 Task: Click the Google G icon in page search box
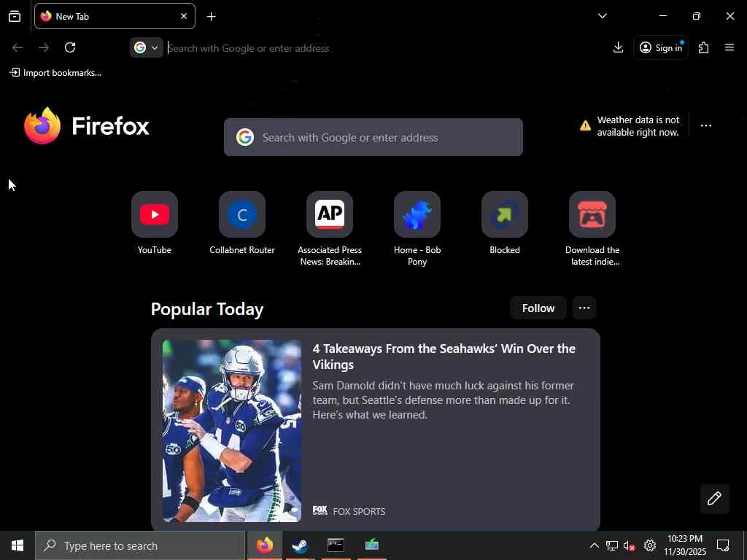point(245,137)
